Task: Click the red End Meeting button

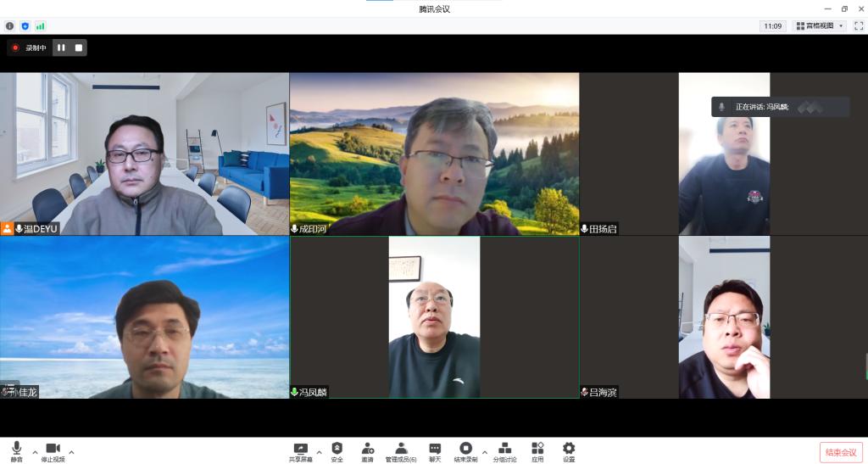Action: click(841, 452)
